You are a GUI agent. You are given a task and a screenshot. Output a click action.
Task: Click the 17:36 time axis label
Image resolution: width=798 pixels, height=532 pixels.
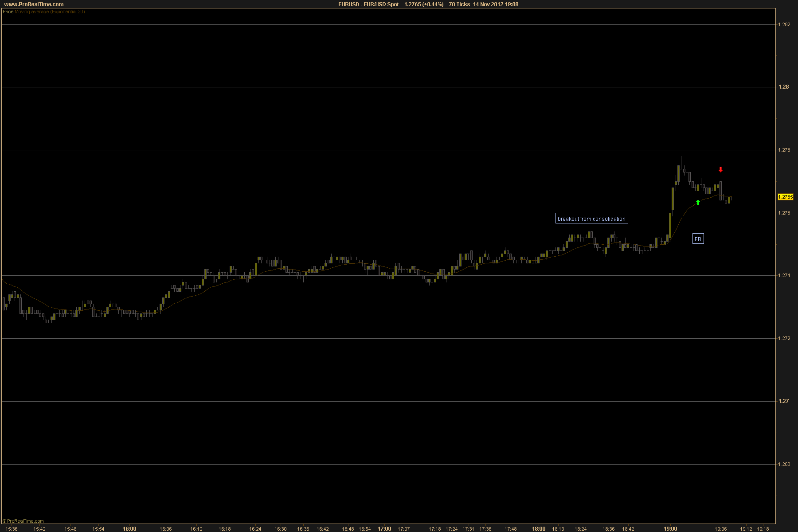[x=485, y=529]
